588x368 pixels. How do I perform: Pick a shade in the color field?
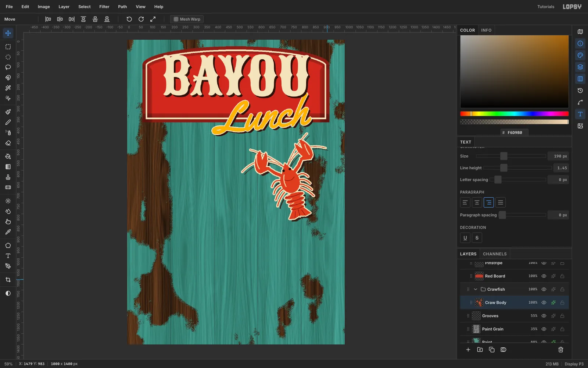point(514,71)
